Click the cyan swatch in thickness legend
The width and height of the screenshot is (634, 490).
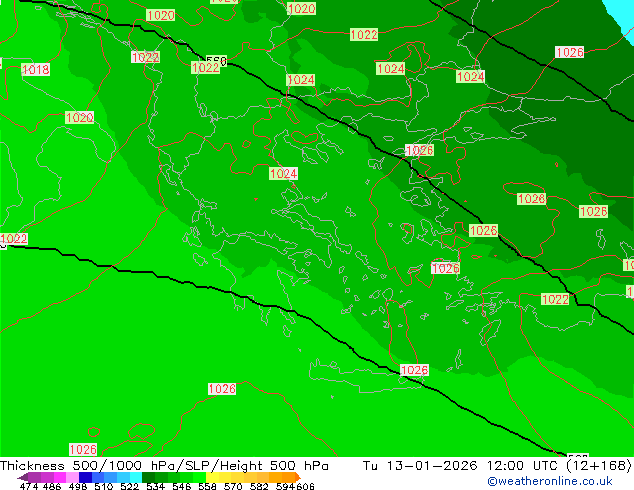tap(136, 477)
